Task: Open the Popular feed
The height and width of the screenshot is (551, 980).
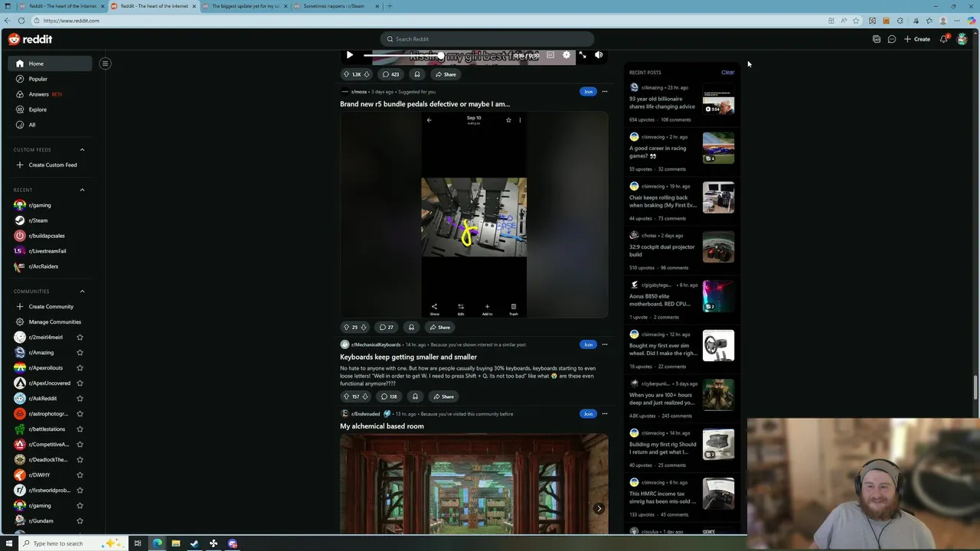Action: tap(51, 79)
